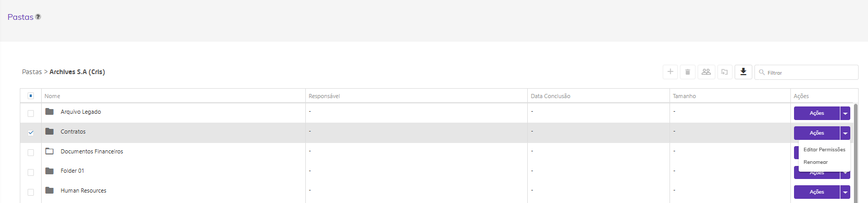Uncheck the Contratos row checkbox

(x=31, y=133)
